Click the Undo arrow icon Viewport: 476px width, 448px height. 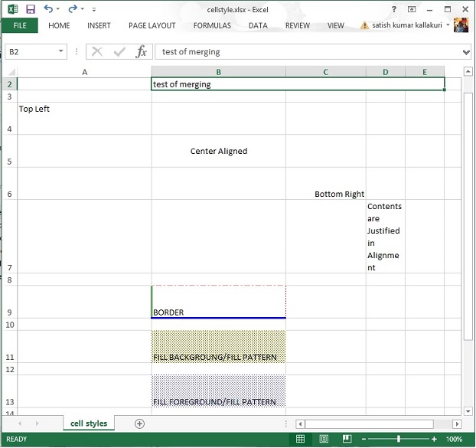[48, 8]
